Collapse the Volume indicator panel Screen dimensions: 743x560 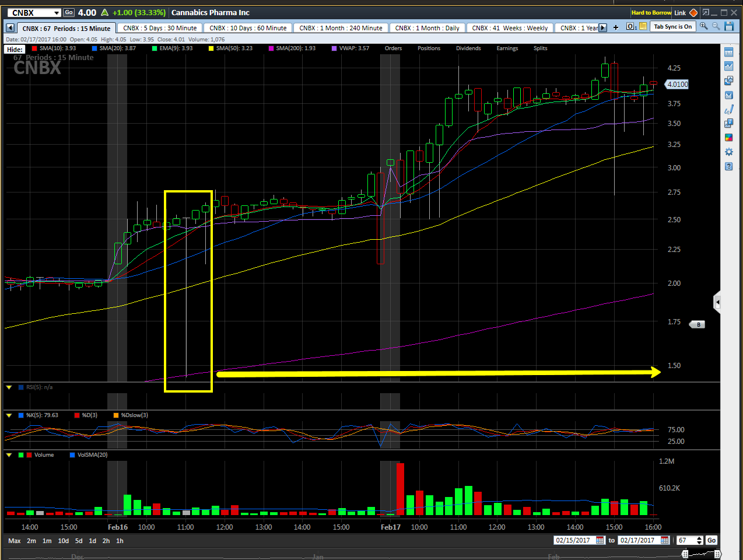pos(9,455)
